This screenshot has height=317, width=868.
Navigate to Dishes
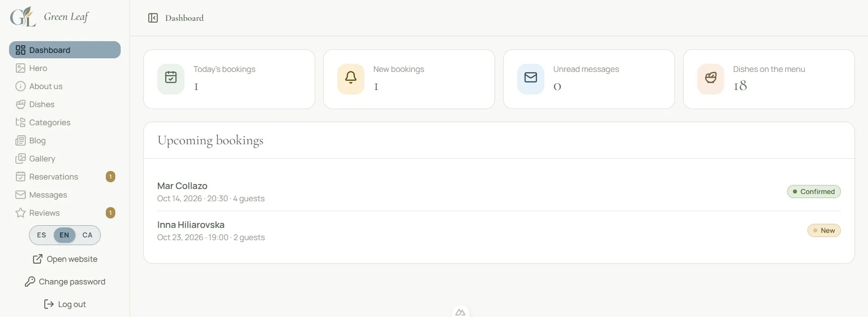[65, 104]
